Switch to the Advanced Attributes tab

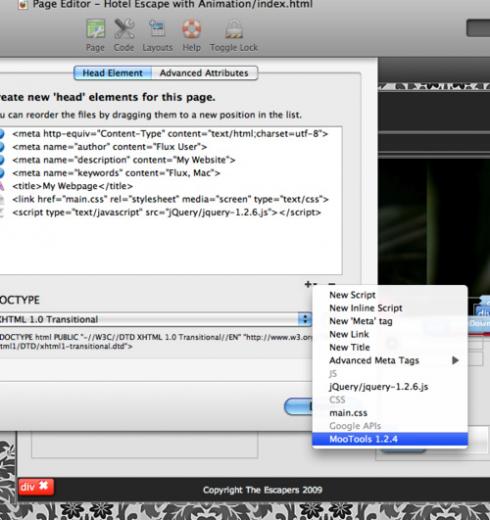204,73
